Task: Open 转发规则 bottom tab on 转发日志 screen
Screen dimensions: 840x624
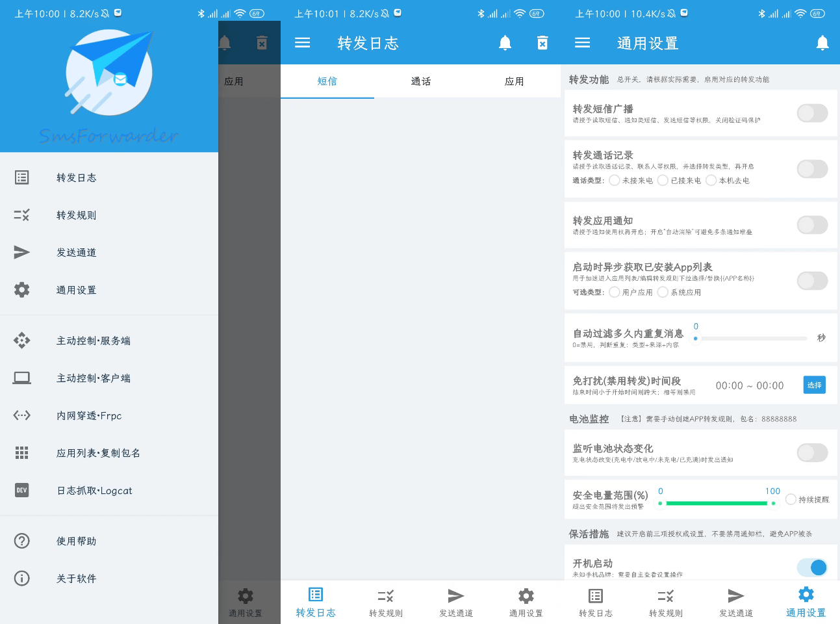Action: [386, 603]
